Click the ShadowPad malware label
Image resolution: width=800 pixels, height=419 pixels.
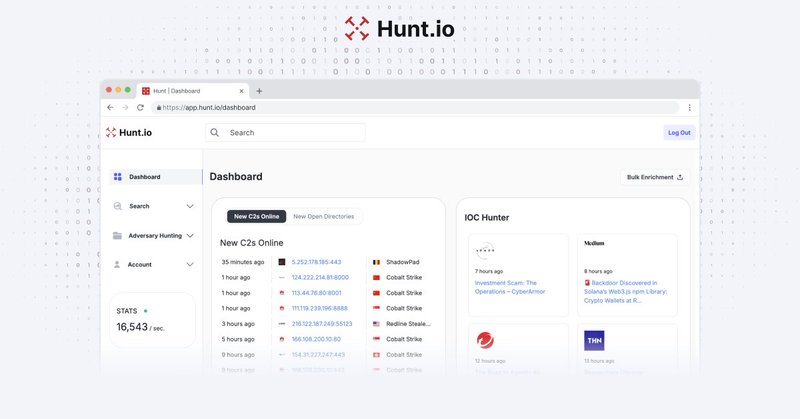403,262
